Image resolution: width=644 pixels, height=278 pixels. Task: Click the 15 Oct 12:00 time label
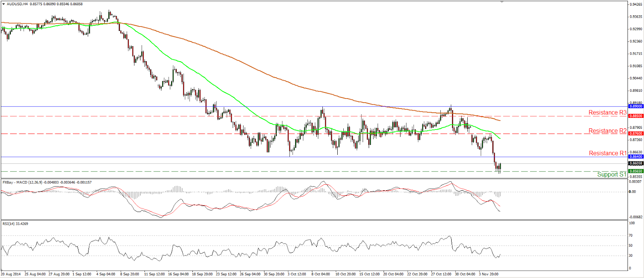click(x=369, y=274)
